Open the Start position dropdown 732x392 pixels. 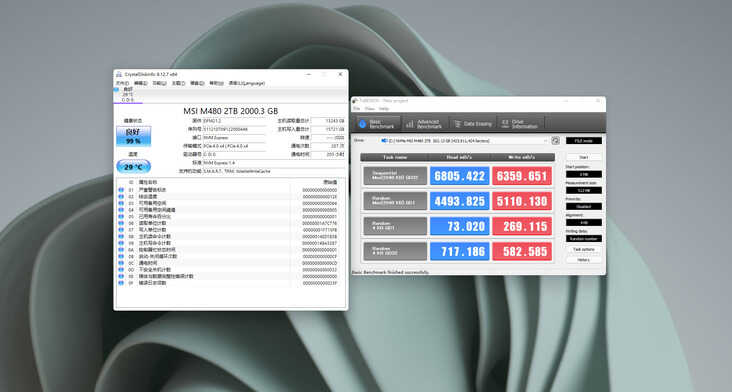[x=584, y=174]
